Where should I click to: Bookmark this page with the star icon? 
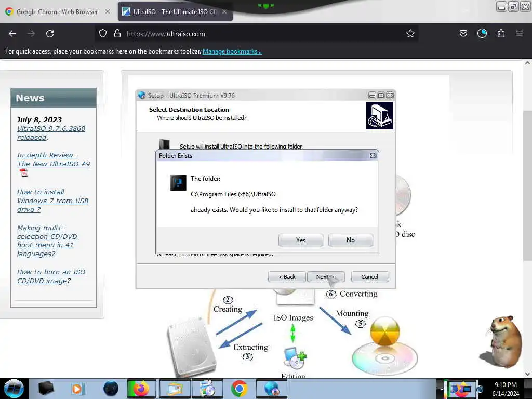click(x=410, y=33)
